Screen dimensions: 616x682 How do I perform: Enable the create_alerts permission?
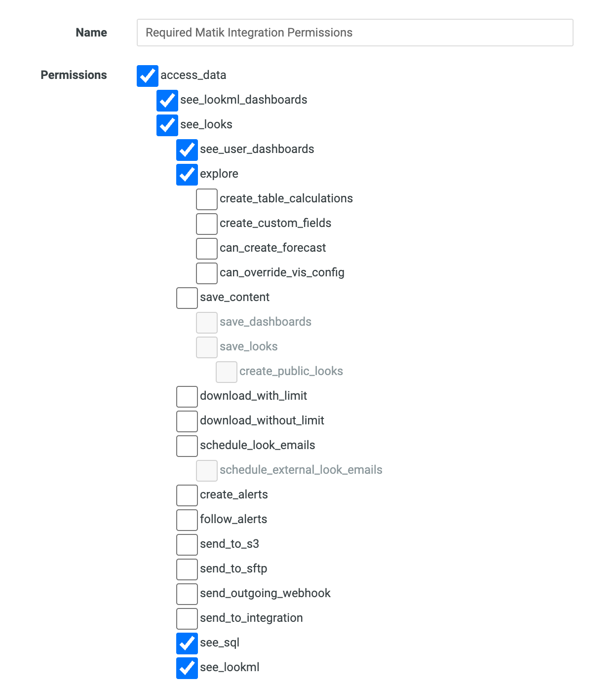point(187,495)
